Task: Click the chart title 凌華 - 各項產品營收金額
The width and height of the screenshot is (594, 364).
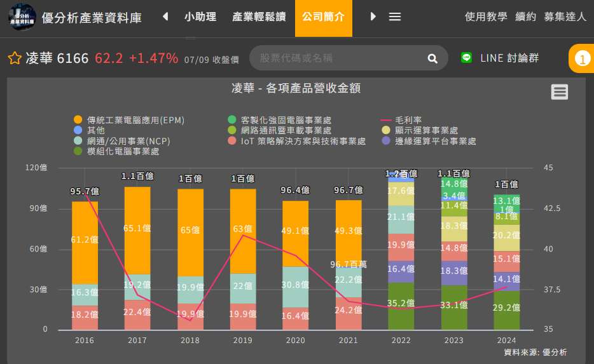Action: coord(296,88)
